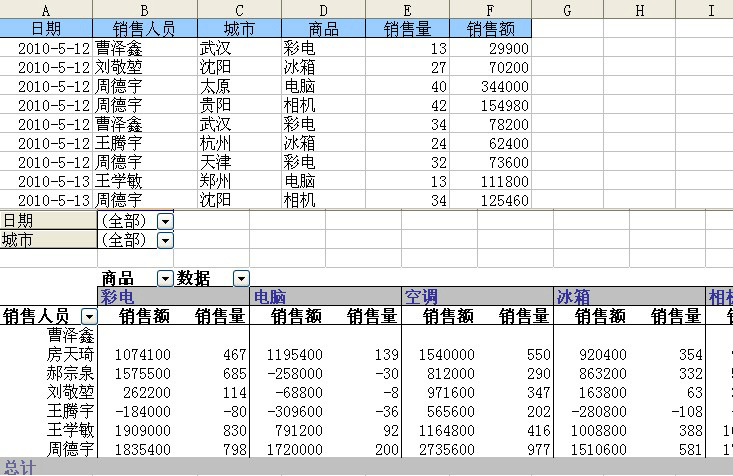Select column F header
733x476 pixels.
click(x=490, y=9)
